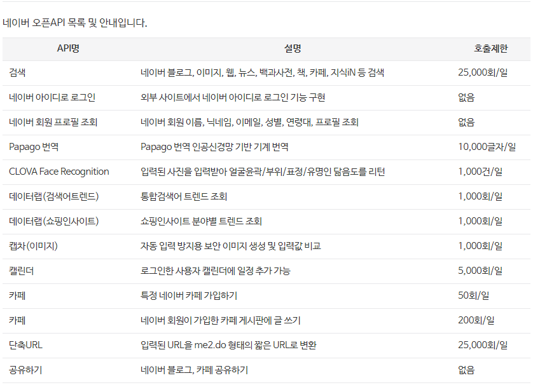Click description '외부 사이트에서 네이버 아이디로 로그인 기능 구현'
Image resolution: width=533 pixels, height=392 pixels.
tap(233, 97)
